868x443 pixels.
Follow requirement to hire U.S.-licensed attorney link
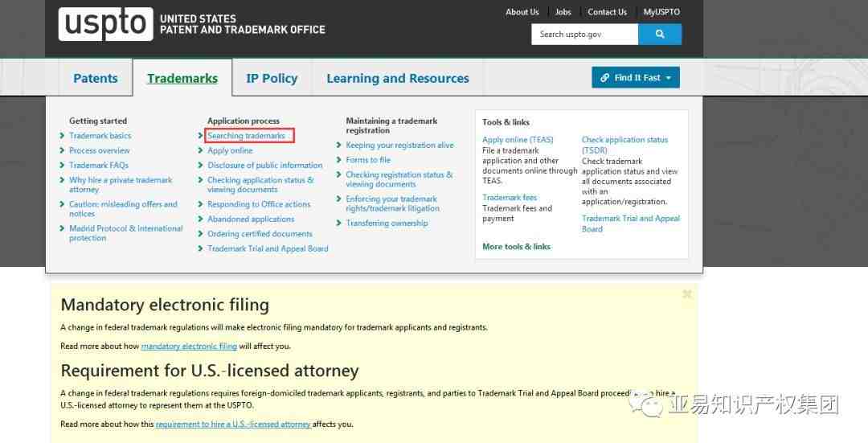coord(233,425)
